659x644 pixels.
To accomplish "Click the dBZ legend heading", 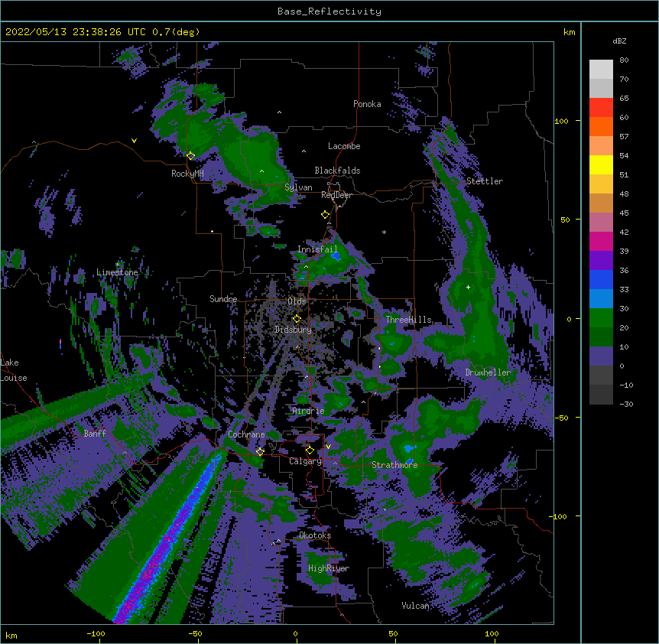I will (x=619, y=41).
